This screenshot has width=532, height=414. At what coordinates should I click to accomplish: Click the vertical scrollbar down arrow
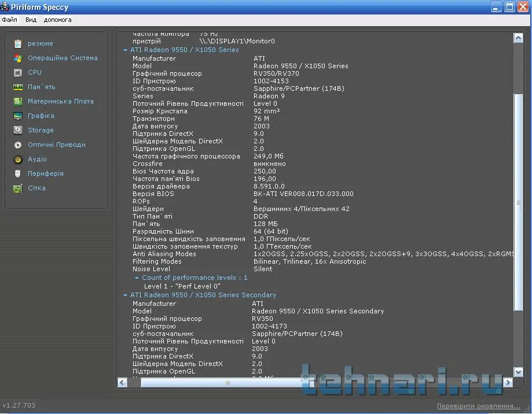click(518, 372)
